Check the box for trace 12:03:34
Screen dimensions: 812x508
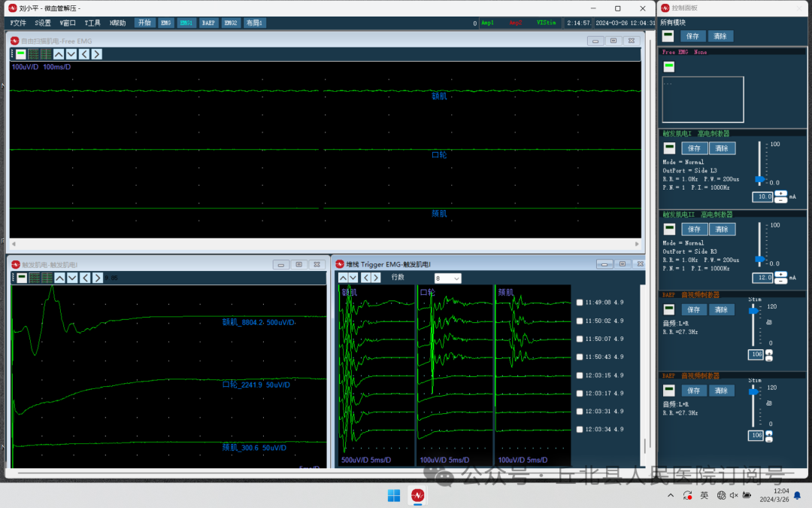(580, 430)
